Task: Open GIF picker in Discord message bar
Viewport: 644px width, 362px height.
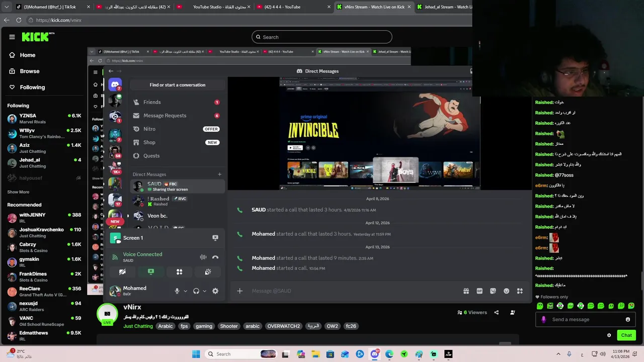Action: (479, 291)
